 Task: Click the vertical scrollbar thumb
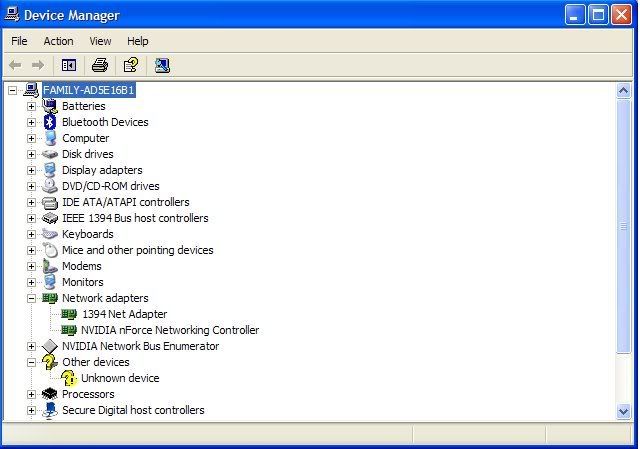tap(623, 226)
